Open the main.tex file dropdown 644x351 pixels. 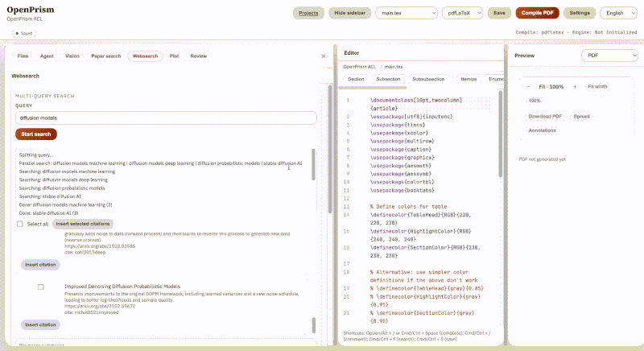point(407,13)
